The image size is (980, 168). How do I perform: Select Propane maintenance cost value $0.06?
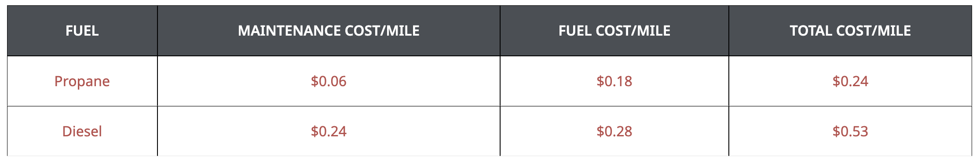click(329, 81)
